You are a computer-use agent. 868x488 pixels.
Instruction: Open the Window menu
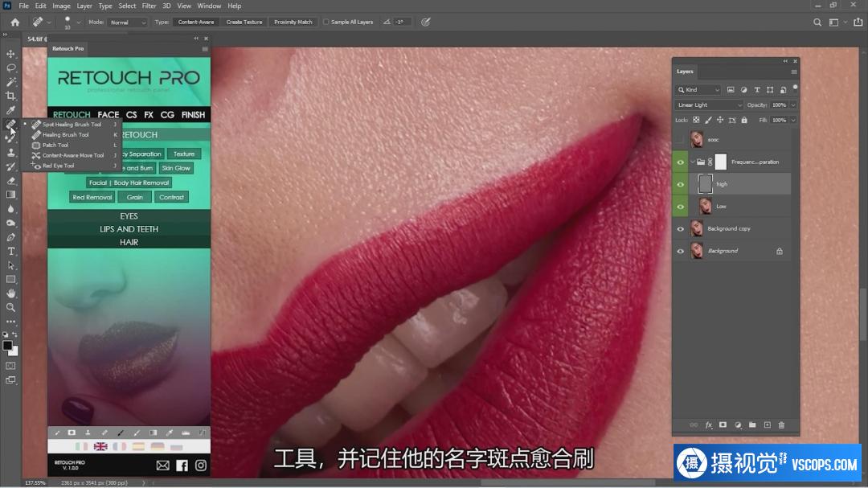[209, 6]
